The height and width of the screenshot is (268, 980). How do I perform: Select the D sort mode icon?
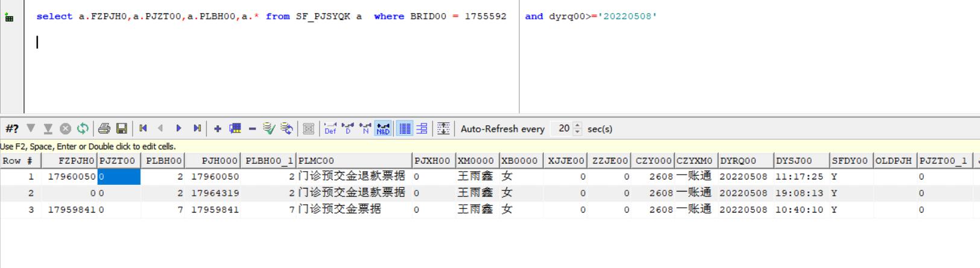(348, 129)
